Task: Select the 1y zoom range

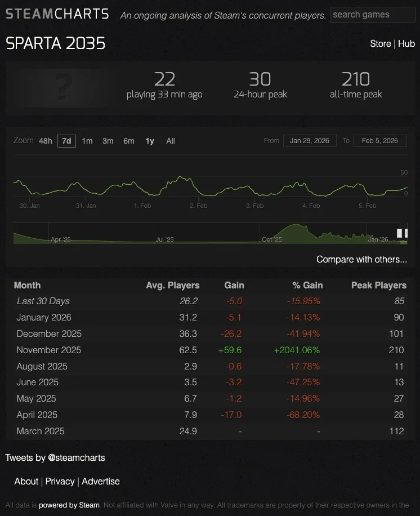Action: pyautogui.click(x=150, y=141)
